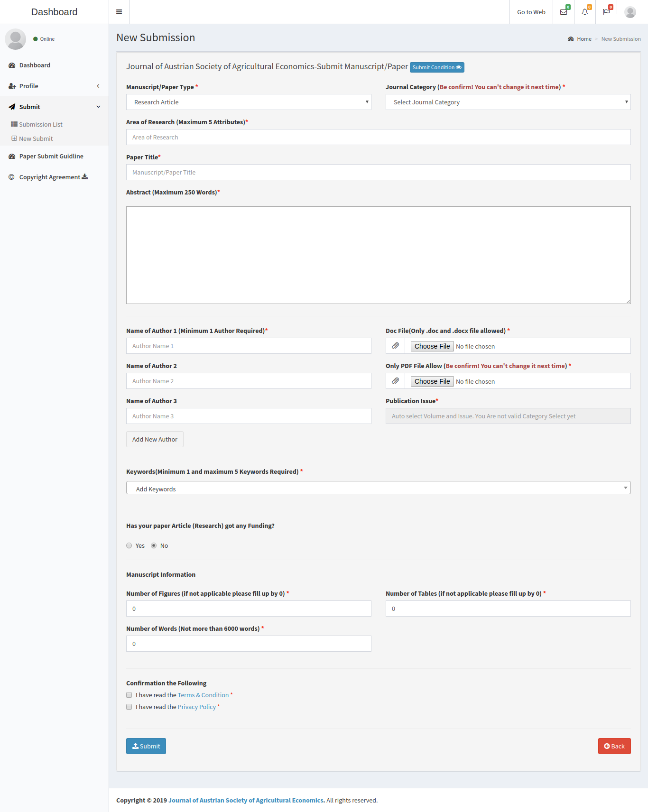Image resolution: width=648 pixels, height=812 pixels.
Task: Click the Dashboard header title
Action: point(54,12)
